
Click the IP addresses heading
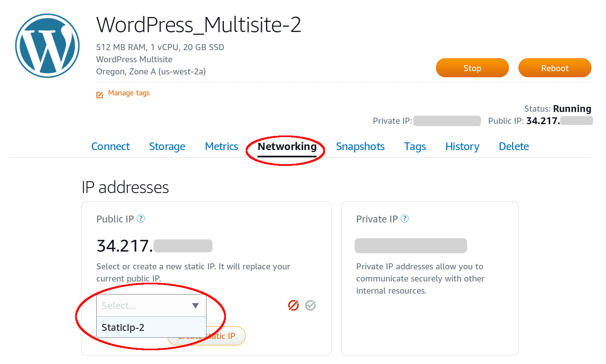(125, 187)
